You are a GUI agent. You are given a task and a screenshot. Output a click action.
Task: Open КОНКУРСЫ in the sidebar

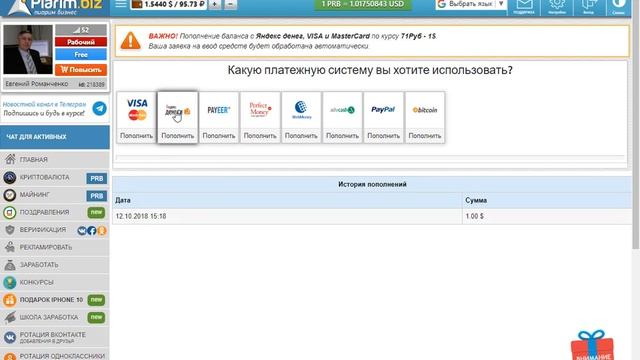tap(55, 282)
